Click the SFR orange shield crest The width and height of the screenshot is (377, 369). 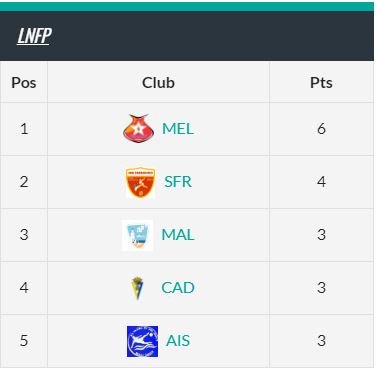coord(140,182)
